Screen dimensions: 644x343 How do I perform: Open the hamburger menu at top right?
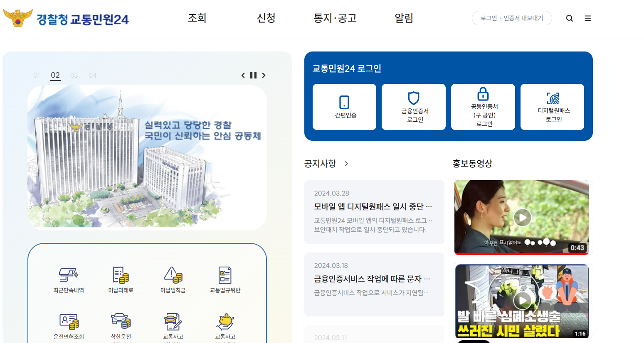(587, 18)
